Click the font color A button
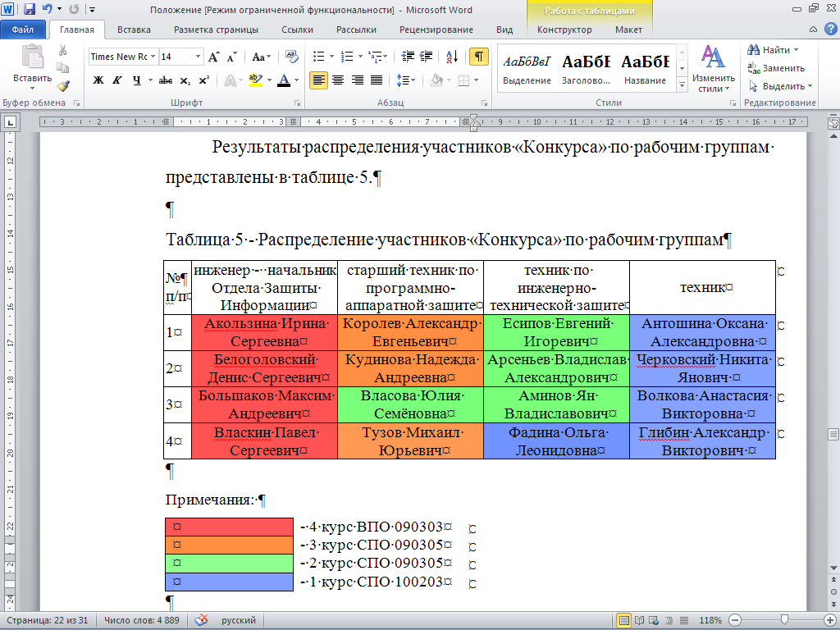Screen dimensions: 840x630 pos(284,80)
